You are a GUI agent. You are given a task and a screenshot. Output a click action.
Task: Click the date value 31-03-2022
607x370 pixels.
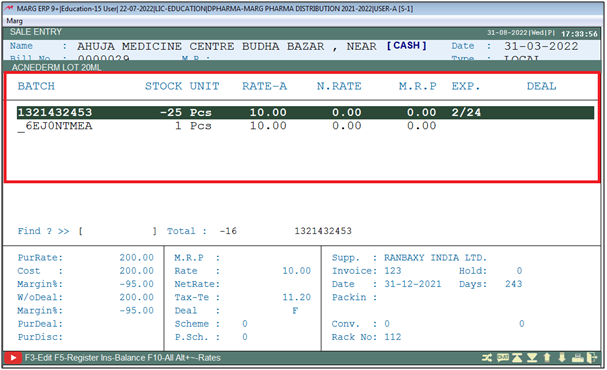click(541, 46)
